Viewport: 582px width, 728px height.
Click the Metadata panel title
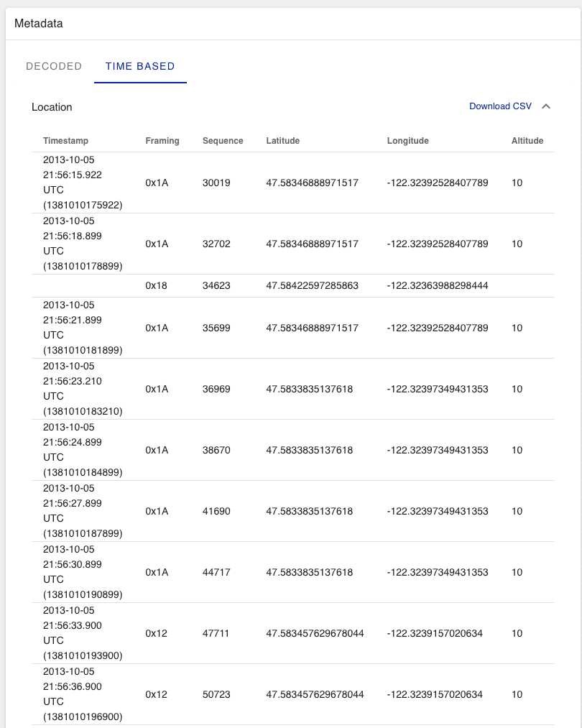39,24
